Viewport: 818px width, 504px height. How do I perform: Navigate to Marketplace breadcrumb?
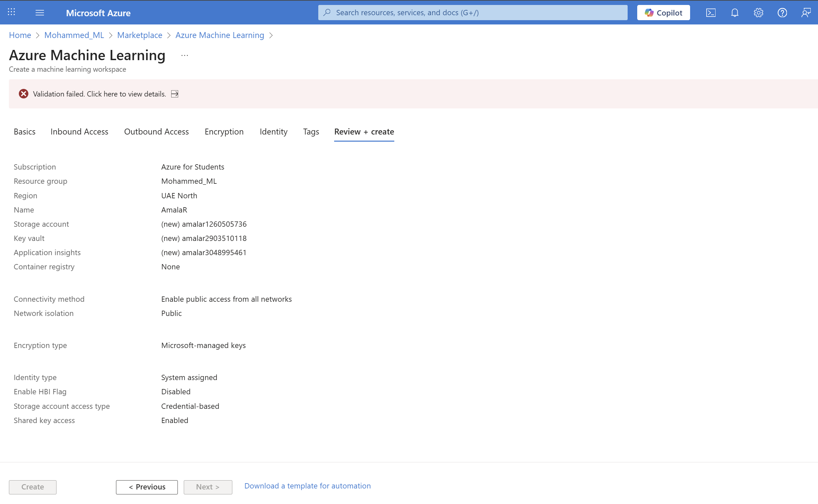coord(140,35)
